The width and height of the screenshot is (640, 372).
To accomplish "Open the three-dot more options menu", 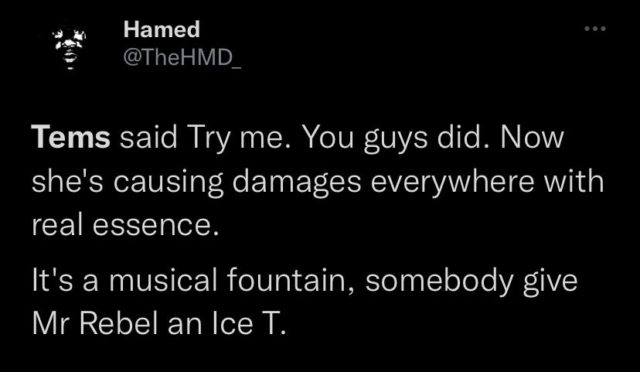I will pos(595,29).
